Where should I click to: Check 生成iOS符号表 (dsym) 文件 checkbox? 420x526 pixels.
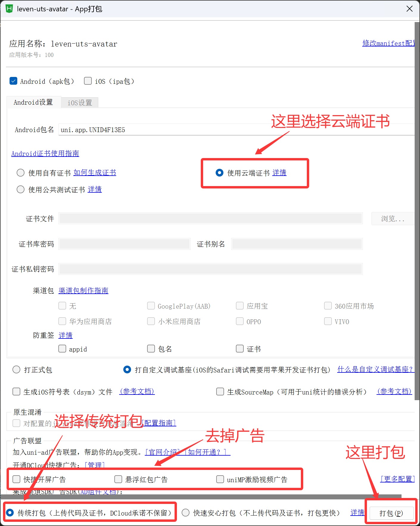pyautogui.click(x=16, y=392)
